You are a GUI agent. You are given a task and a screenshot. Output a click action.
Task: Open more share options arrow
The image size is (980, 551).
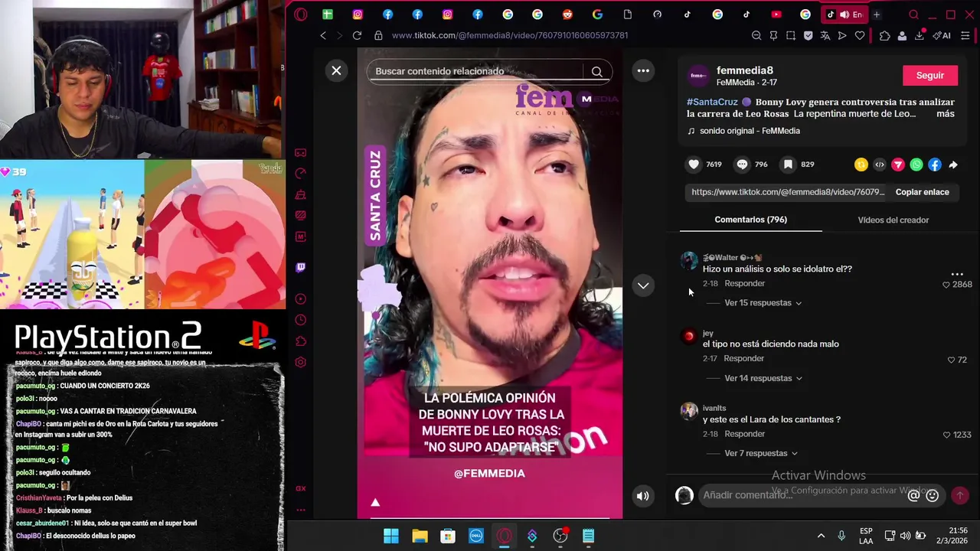[953, 165]
